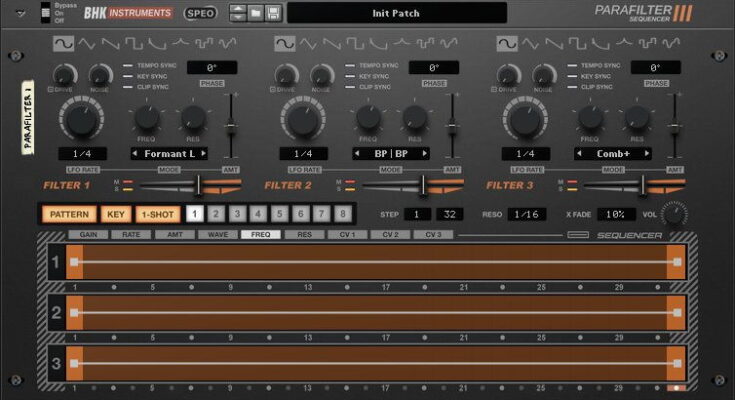Select next mode after Formant L

(203, 154)
